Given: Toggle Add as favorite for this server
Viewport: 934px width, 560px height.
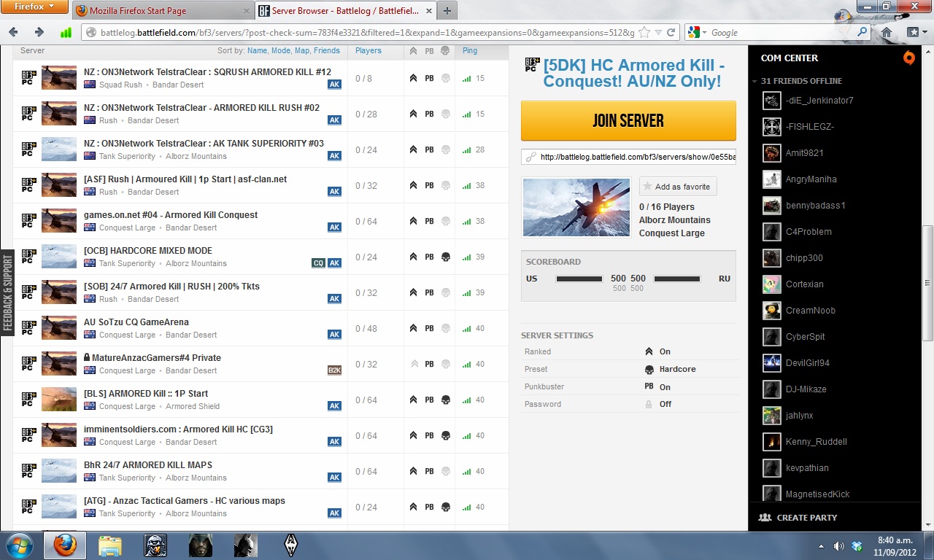Looking at the screenshot, I should point(678,187).
